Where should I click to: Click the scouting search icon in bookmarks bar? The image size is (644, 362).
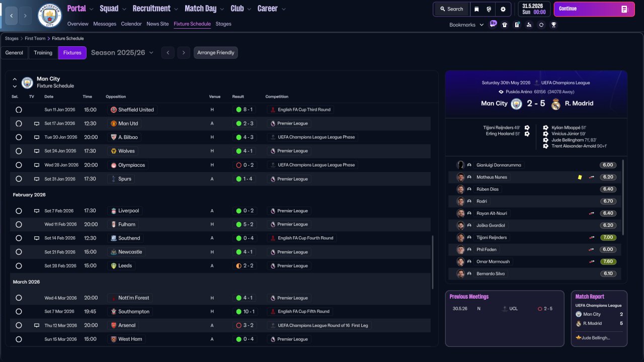click(529, 25)
